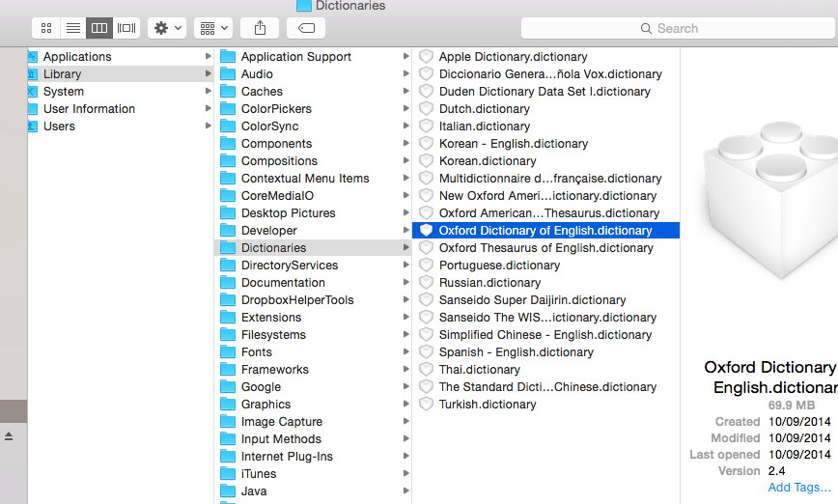This screenshot has width=838, height=504.
Task: Select Korean - English.dictionary file
Action: tap(546, 143)
